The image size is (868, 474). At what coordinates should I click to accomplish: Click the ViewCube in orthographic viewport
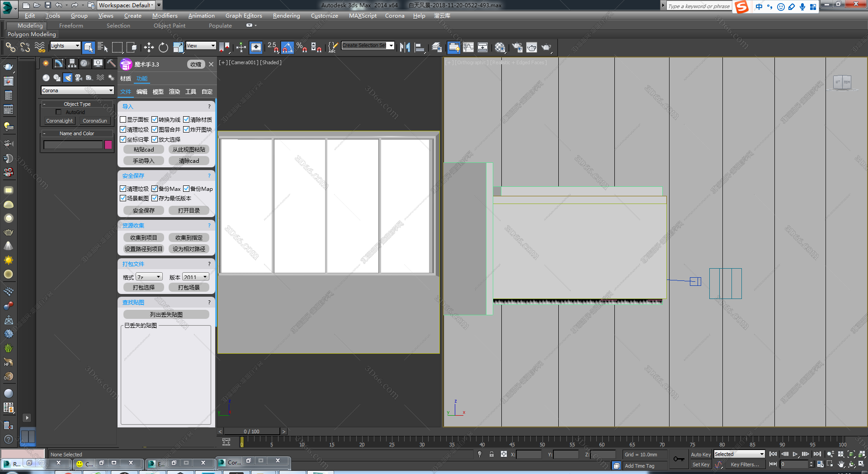pyautogui.click(x=842, y=82)
